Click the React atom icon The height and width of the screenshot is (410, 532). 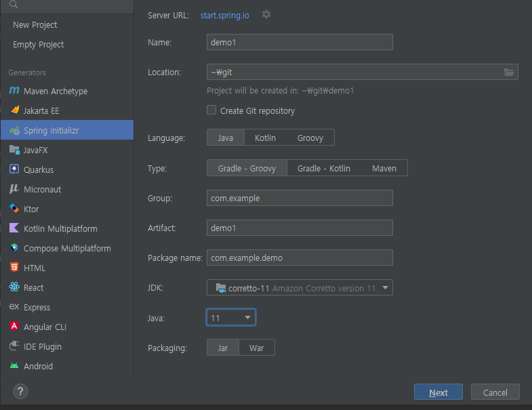14,287
